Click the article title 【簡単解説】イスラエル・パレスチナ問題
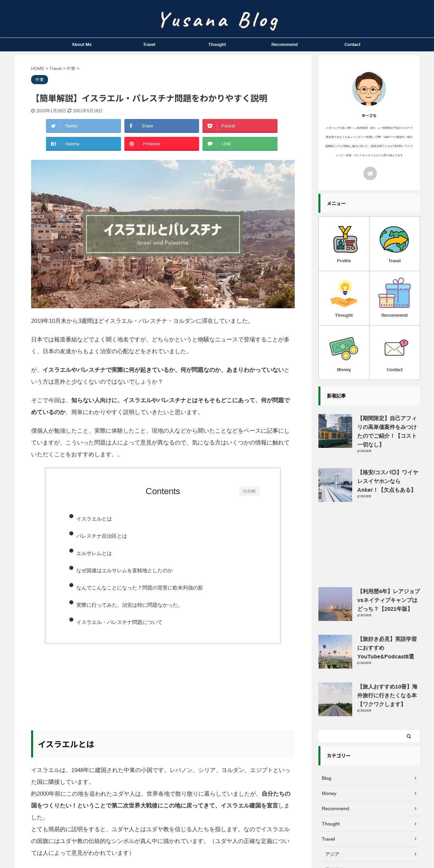Image resolution: width=434 pixels, height=868 pixels. point(149,98)
